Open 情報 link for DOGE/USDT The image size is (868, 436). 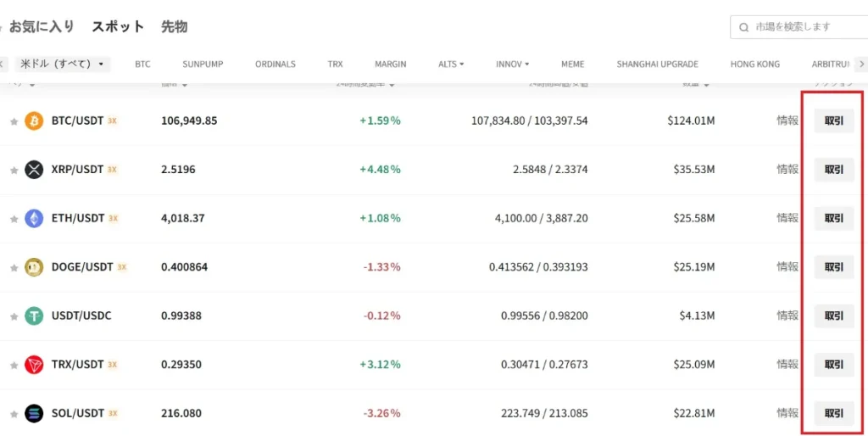[787, 266]
